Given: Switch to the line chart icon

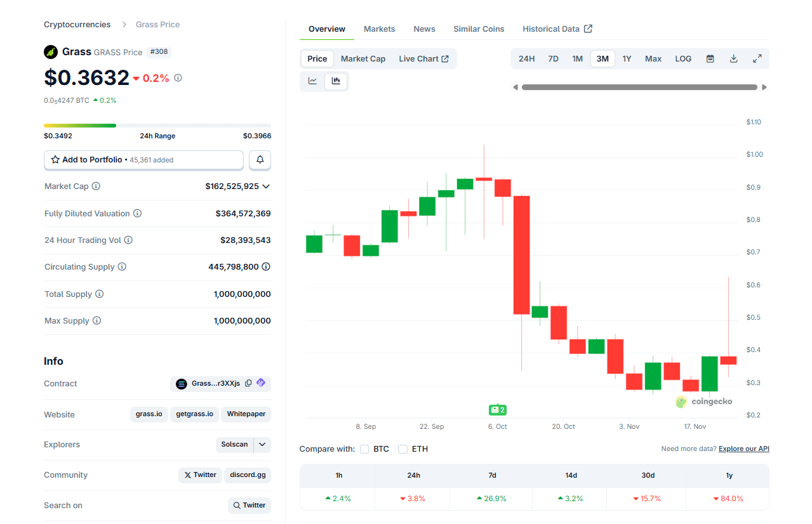Looking at the screenshot, I should coord(312,81).
